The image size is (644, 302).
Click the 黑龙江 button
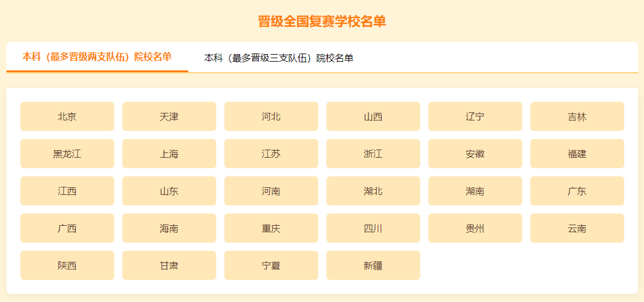[68, 154]
